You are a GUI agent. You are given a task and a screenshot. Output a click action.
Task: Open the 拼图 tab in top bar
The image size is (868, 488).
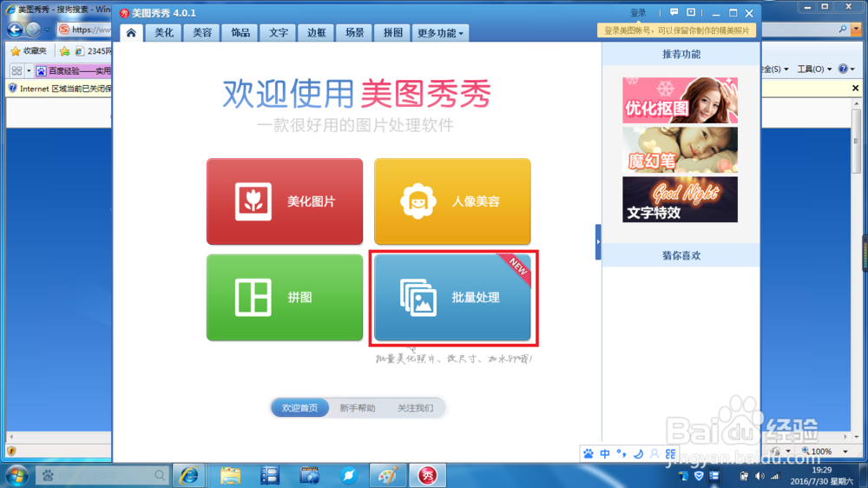click(x=393, y=33)
